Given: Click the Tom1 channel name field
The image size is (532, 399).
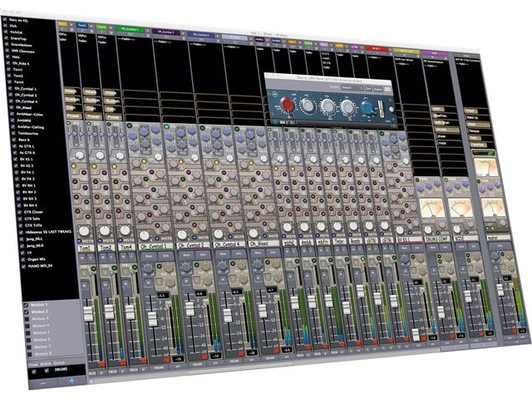Looking at the screenshot, I should 86,248.
